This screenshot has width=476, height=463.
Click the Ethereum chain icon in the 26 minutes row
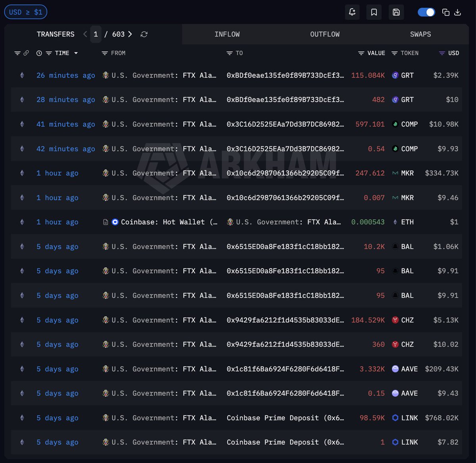[22, 75]
